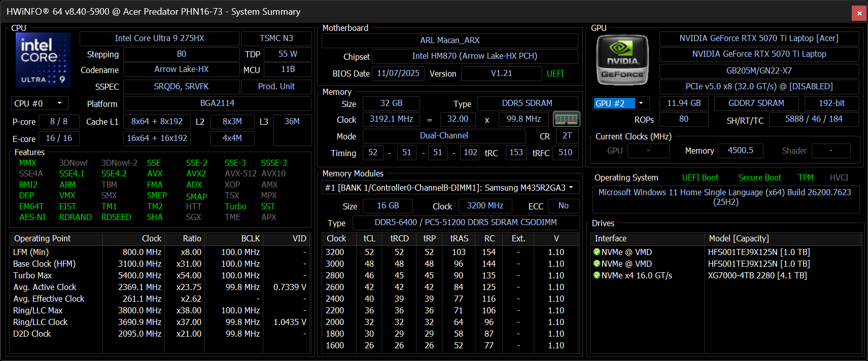868x361 pixels.
Task: Click the VRAM size 11.94 GB field
Action: point(684,103)
